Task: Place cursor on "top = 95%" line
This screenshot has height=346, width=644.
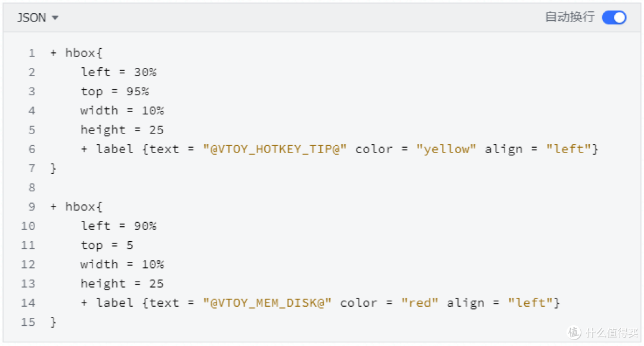Action: click(115, 91)
